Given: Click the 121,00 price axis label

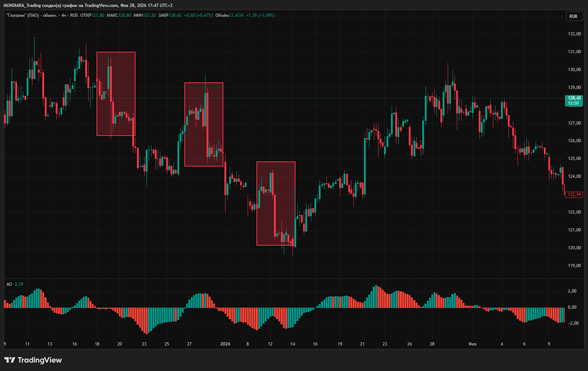Looking at the screenshot, I should pyautogui.click(x=574, y=230).
